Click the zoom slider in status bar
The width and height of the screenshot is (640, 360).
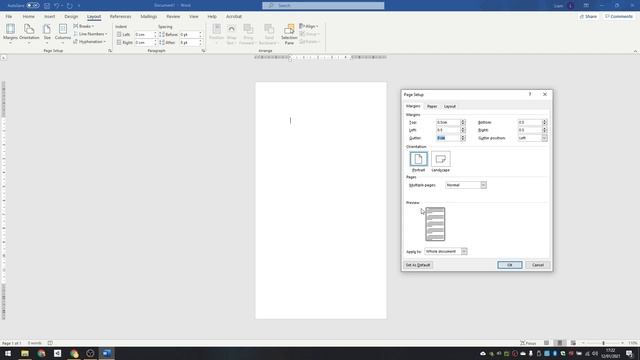pyautogui.click(x=603, y=343)
